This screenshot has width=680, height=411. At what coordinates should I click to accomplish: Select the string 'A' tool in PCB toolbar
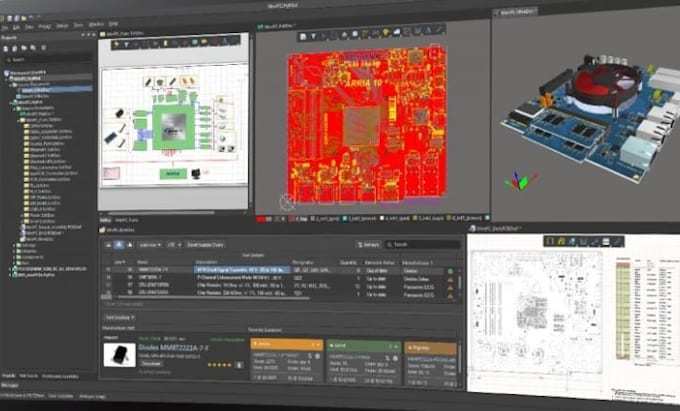click(x=428, y=31)
